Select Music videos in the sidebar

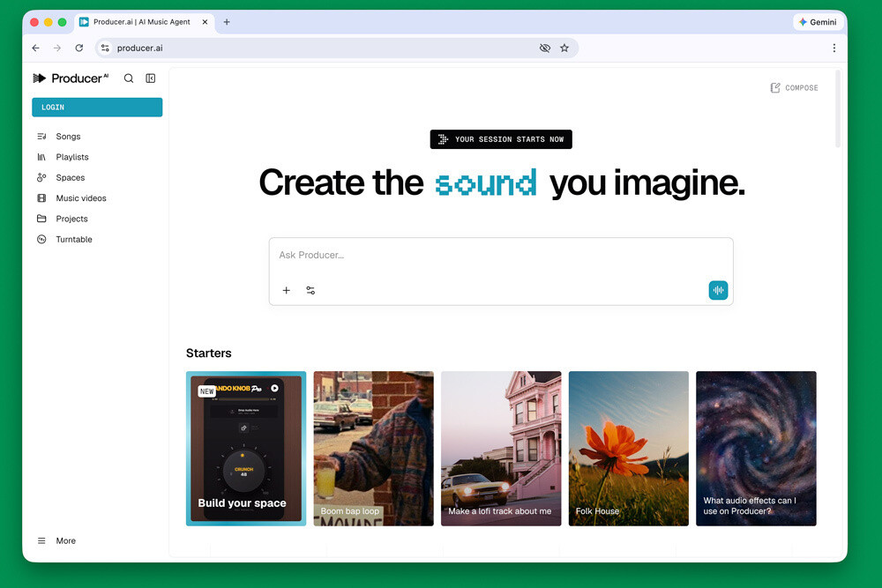click(x=80, y=198)
